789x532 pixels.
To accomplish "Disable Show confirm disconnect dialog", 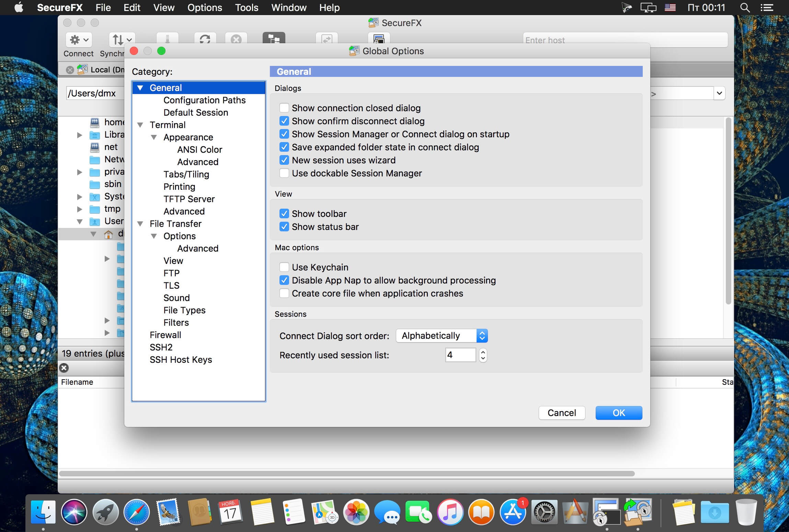I will pos(284,121).
